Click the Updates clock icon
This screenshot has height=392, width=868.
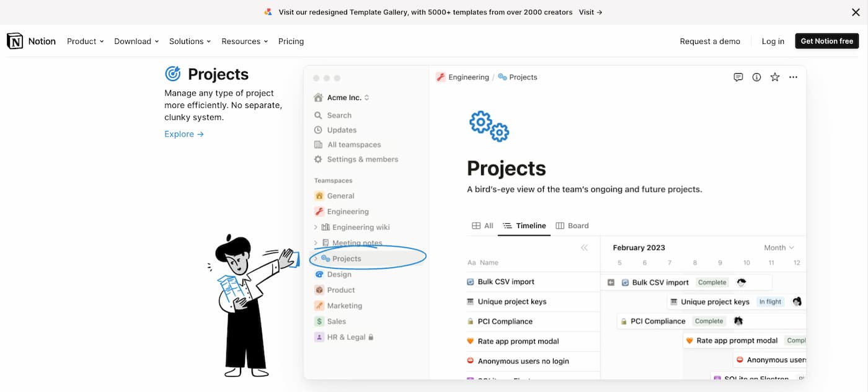[318, 130]
